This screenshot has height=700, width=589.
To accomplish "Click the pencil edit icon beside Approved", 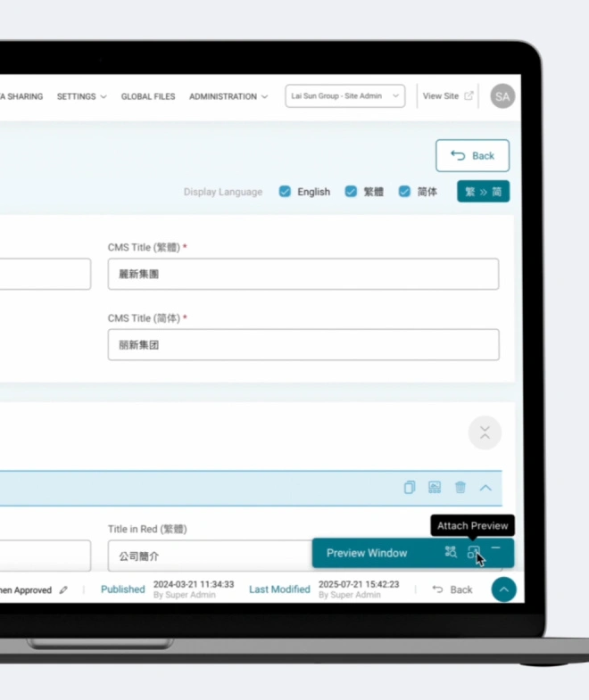I will tap(63, 590).
